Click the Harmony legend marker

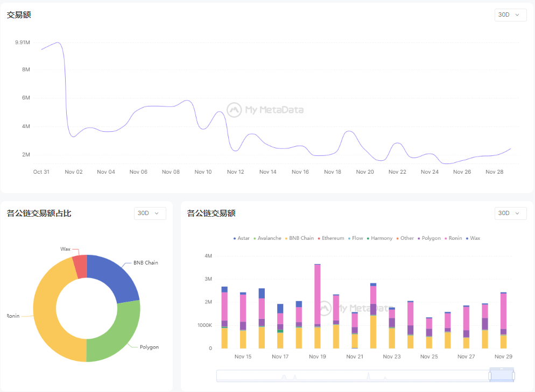(368, 238)
